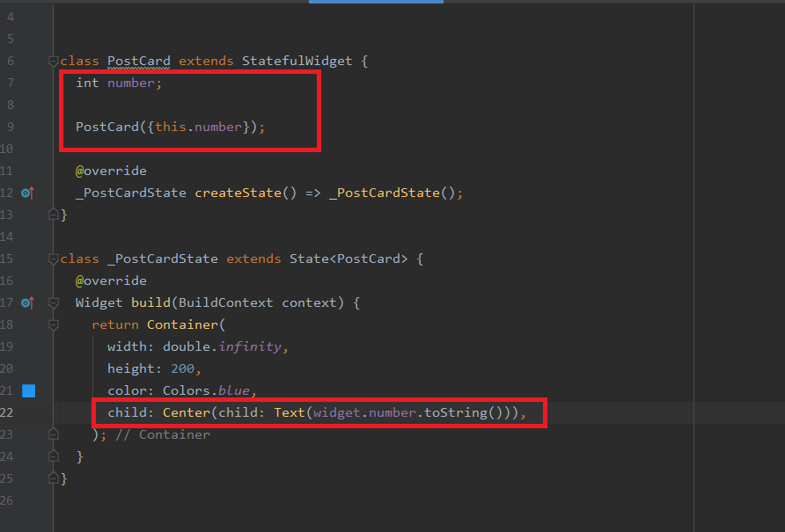Click the BuildContext parameter type
The height and width of the screenshot is (532, 785).
coord(226,302)
